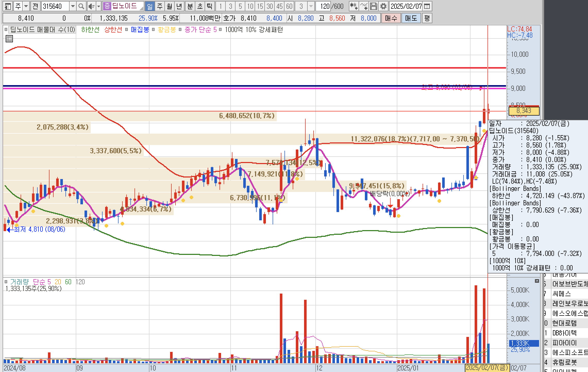Click the save chart floppy disk icon
Image resolution: width=588 pixels, height=372 pixels.
click(374, 6)
